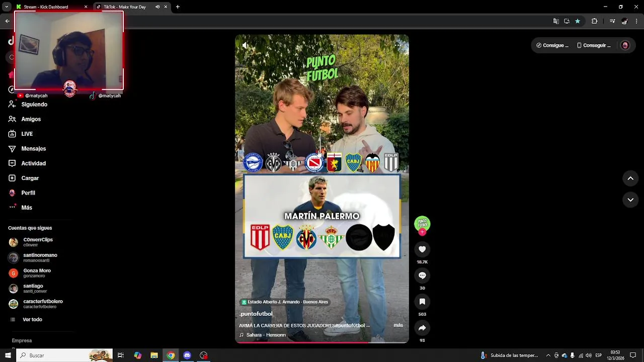
Task: Open Perfil in the sidebar
Action: [x=22, y=193]
